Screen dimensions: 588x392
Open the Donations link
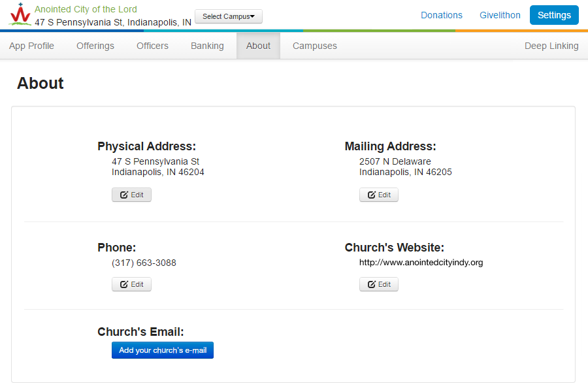[x=441, y=15]
